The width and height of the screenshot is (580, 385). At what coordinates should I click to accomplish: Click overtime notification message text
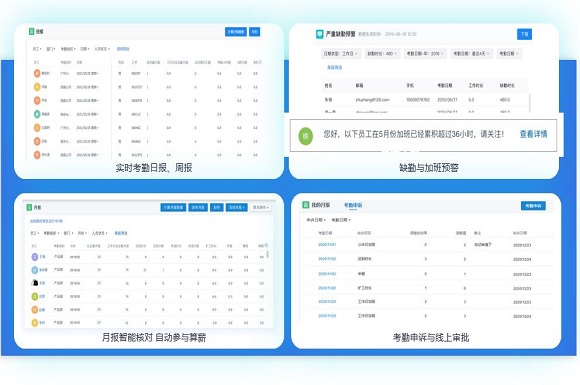point(413,134)
